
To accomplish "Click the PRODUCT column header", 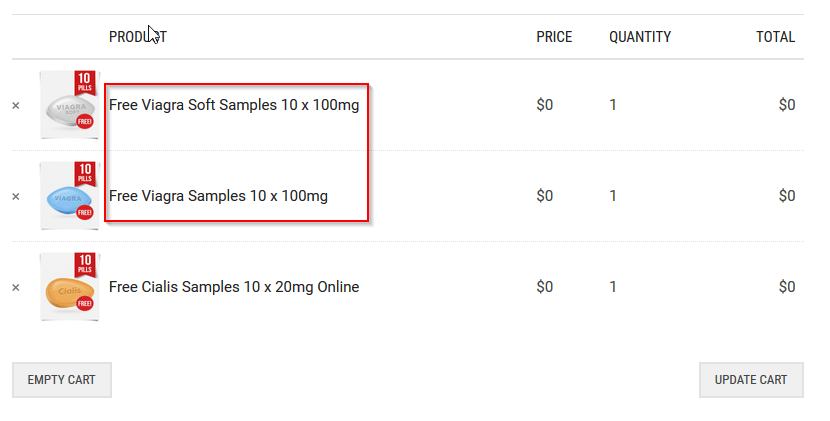I will (138, 37).
